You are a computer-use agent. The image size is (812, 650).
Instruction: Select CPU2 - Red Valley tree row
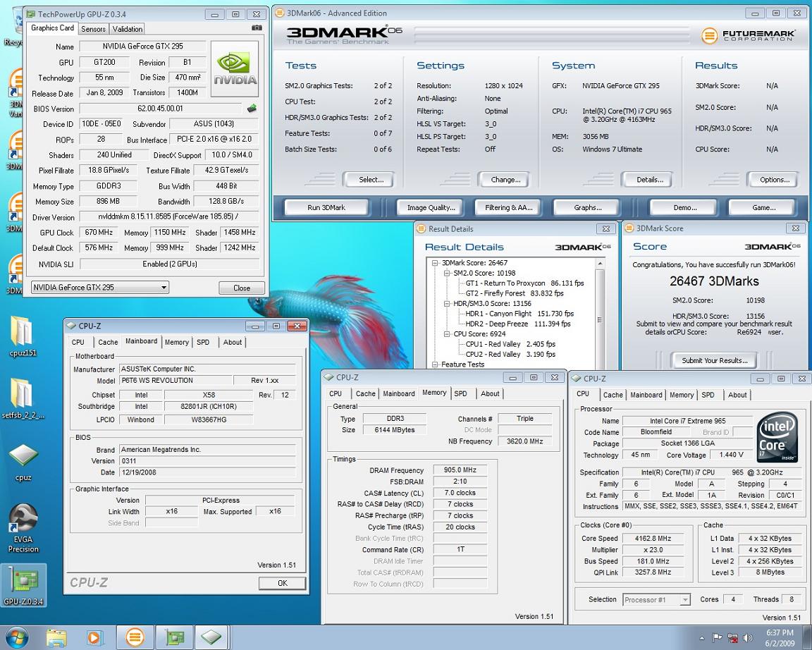510,355
